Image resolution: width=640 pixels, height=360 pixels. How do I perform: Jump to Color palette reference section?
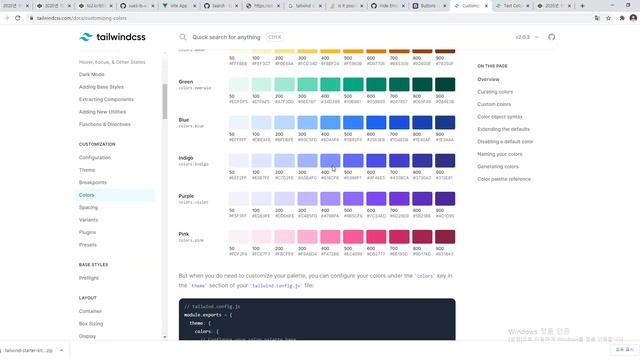(x=504, y=179)
